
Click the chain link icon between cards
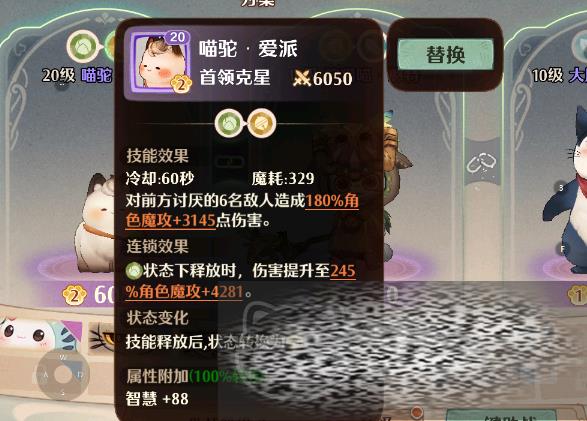(x=481, y=163)
